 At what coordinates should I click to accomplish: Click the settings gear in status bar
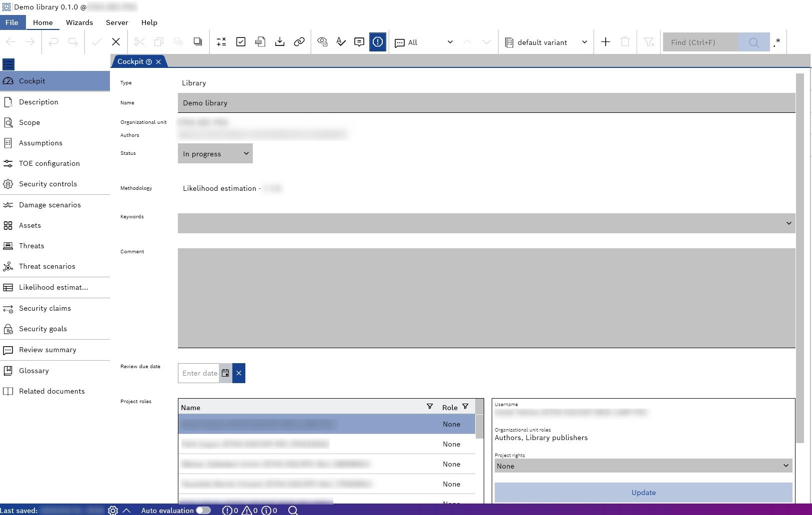(x=113, y=510)
